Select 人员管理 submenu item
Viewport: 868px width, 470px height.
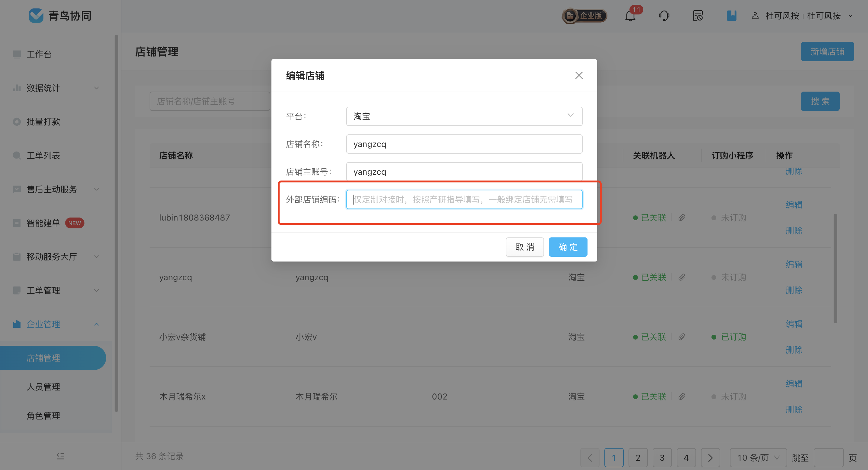[43, 387]
